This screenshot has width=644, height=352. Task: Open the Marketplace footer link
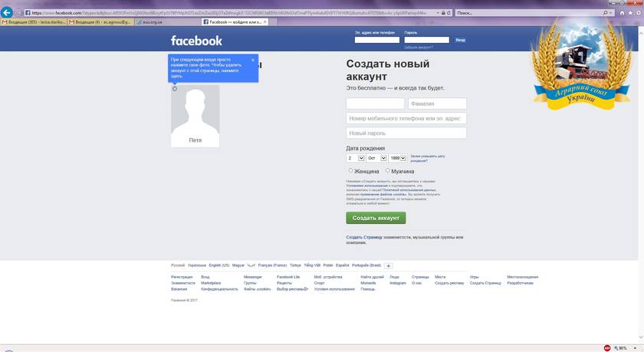pyautogui.click(x=211, y=283)
